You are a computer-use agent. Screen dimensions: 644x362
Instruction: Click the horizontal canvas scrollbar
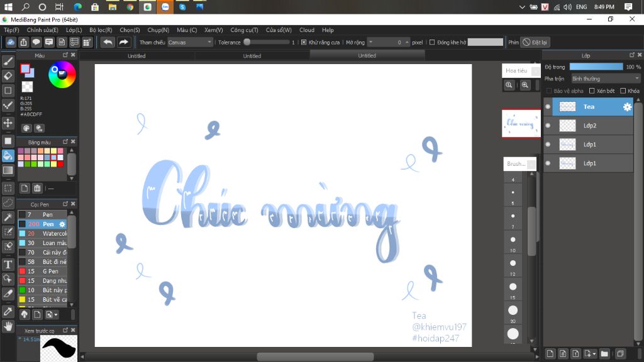pos(315,357)
